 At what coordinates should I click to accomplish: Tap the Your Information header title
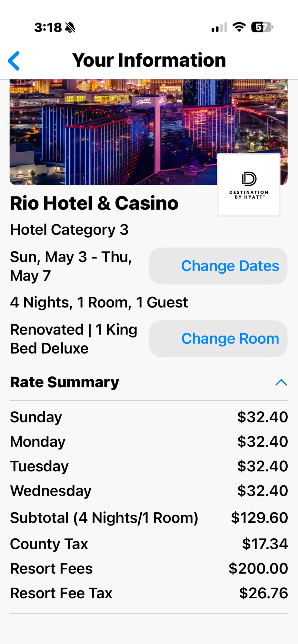149,60
